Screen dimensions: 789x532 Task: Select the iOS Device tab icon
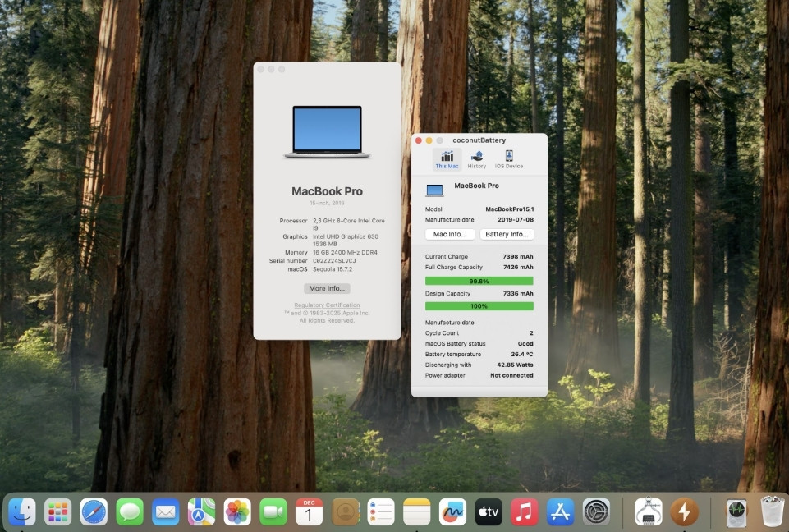(x=508, y=158)
